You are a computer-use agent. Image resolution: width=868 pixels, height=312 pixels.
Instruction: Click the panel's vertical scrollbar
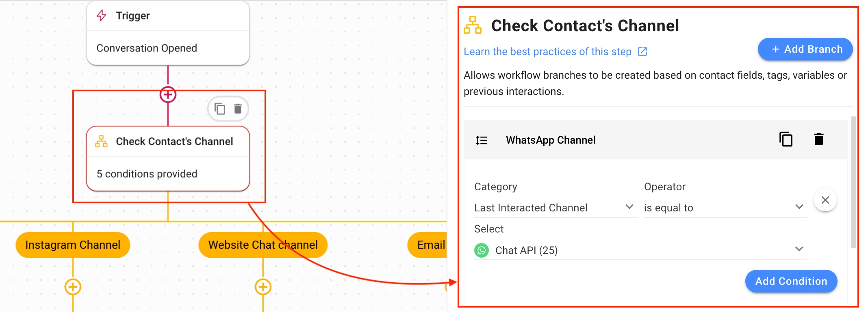pos(853,183)
